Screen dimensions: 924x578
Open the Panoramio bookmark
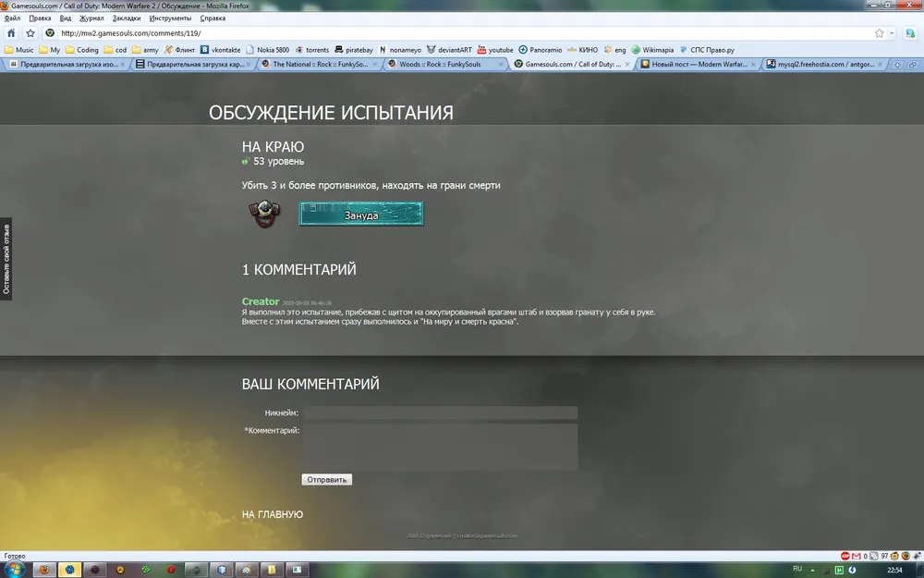point(541,50)
